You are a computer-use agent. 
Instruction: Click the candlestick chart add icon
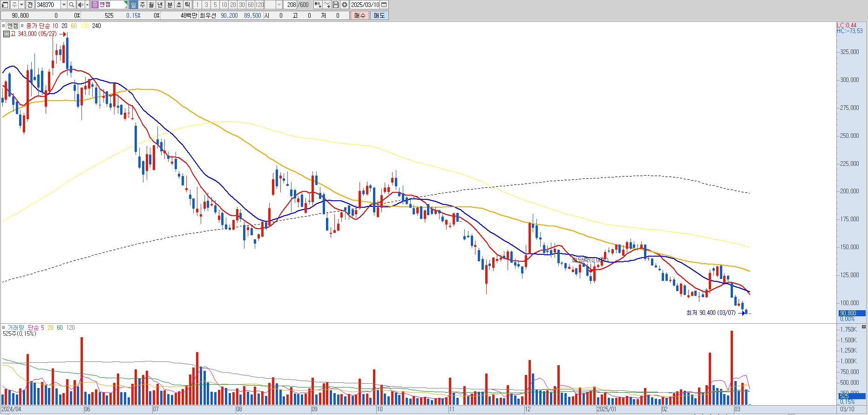pos(318,5)
